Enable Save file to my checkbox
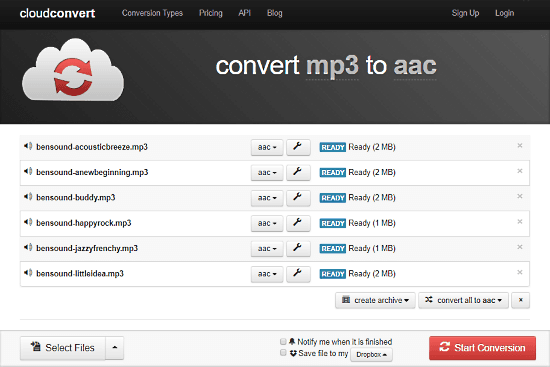The width and height of the screenshot is (550, 367). [x=283, y=353]
